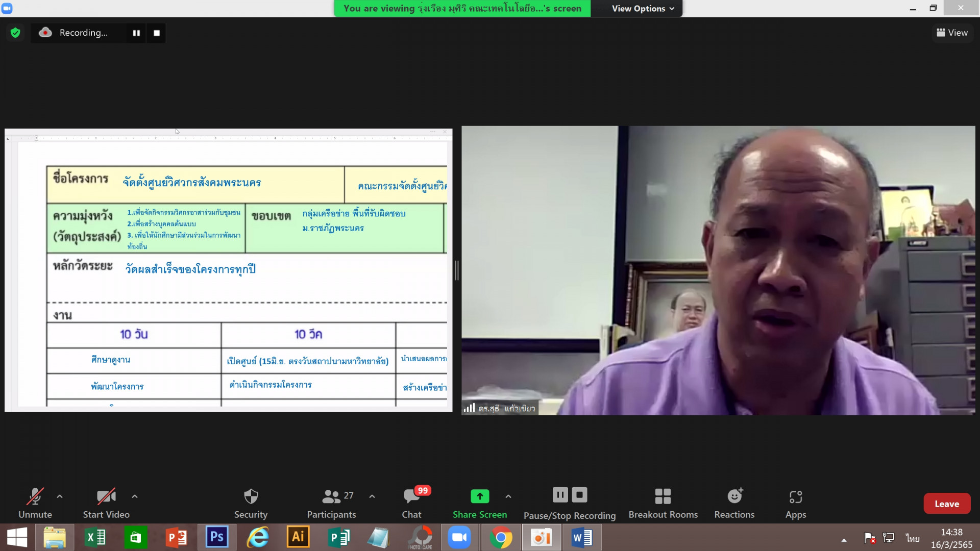Open Internet Explorer from the taskbar
The width and height of the screenshot is (980, 551).
click(x=258, y=537)
